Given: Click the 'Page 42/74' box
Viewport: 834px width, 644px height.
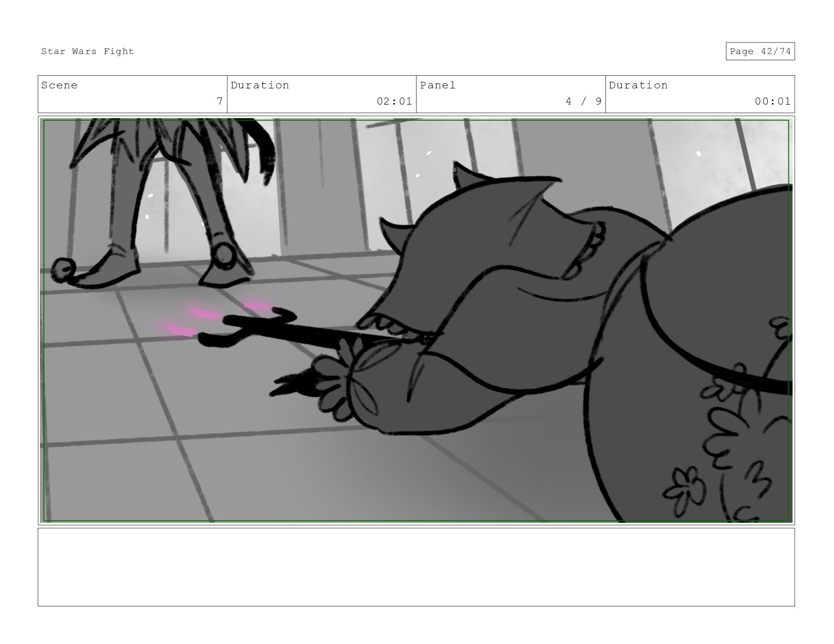Looking at the screenshot, I should (760, 52).
